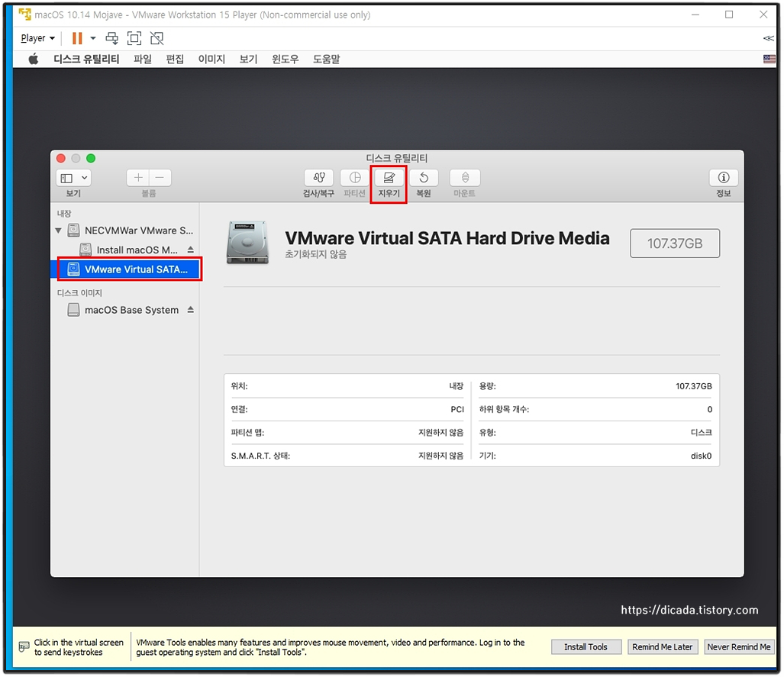Image resolution: width=784 pixels, height=677 pixels.
Task: Open the 파일 (File) menu
Action: pyautogui.click(x=143, y=60)
